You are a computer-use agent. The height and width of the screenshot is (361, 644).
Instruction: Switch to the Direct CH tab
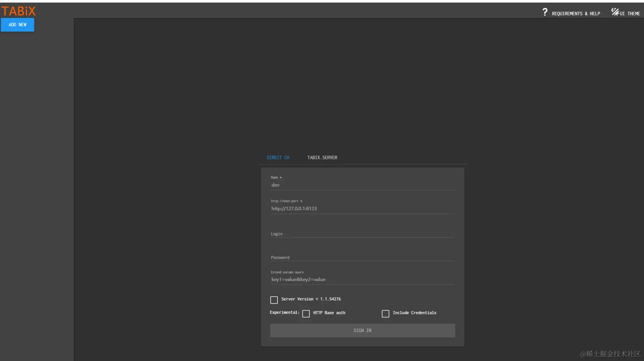[x=278, y=158]
